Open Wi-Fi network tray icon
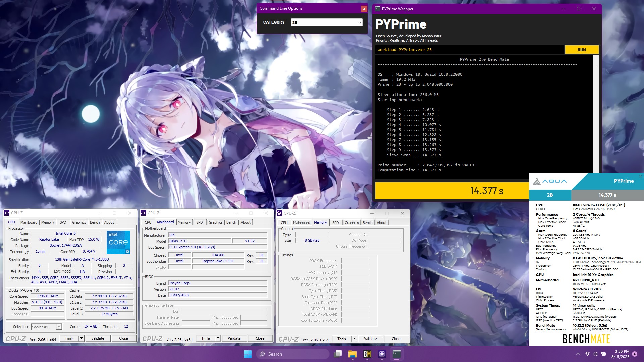 coord(587,354)
